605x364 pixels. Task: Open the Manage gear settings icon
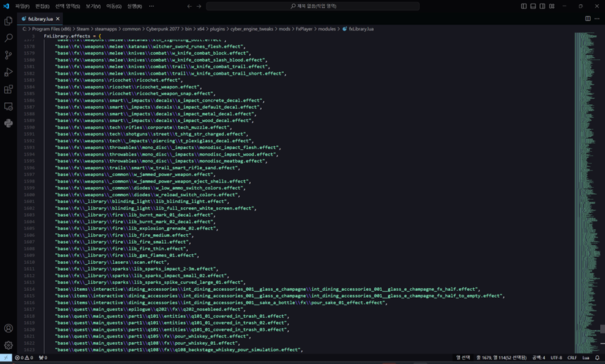click(x=8, y=345)
